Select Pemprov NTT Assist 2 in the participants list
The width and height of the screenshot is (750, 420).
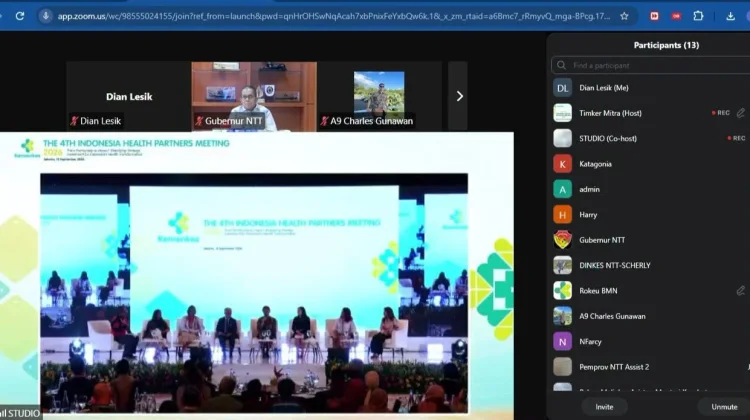point(651,366)
